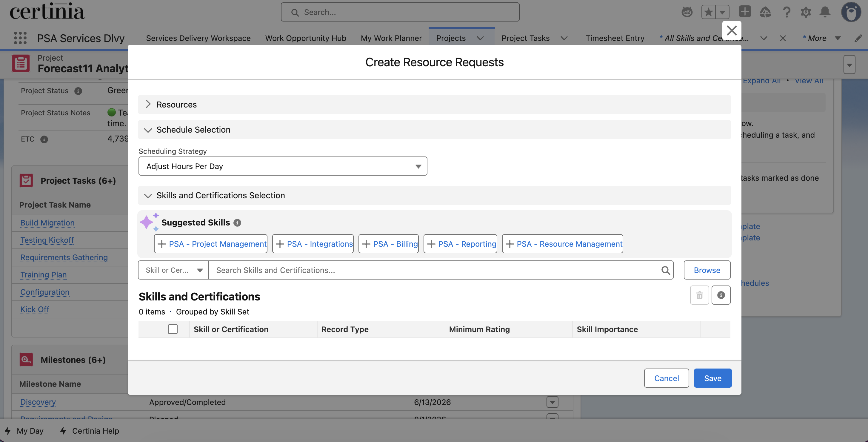
Task: Click the Milestones list icon
Action: (x=26, y=360)
